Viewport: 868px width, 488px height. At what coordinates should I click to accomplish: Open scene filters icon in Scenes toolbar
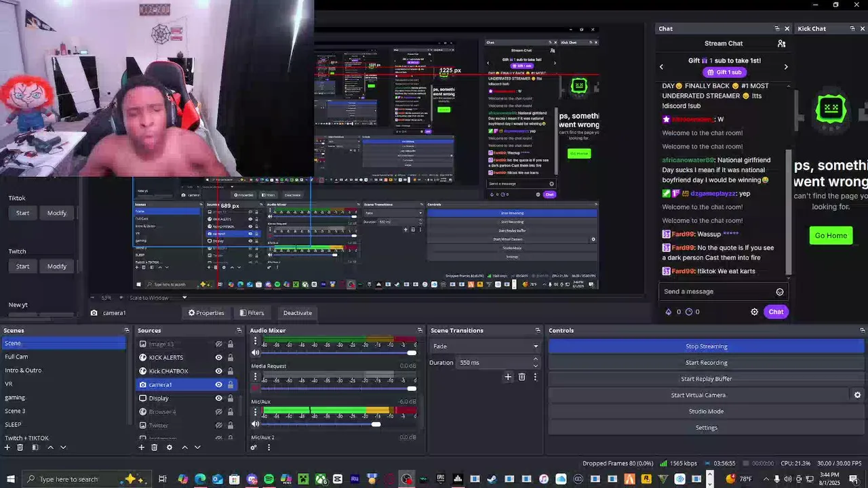(x=35, y=447)
